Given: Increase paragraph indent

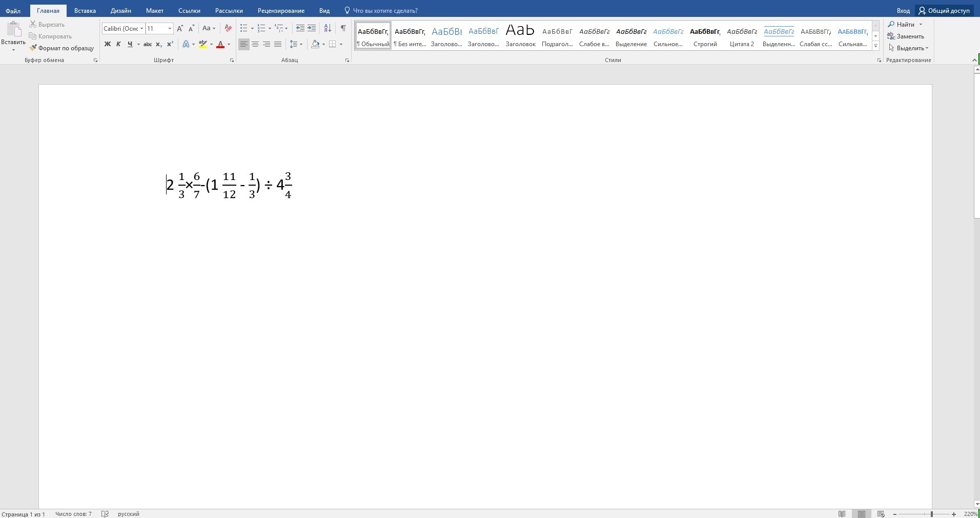Looking at the screenshot, I should [x=312, y=28].
